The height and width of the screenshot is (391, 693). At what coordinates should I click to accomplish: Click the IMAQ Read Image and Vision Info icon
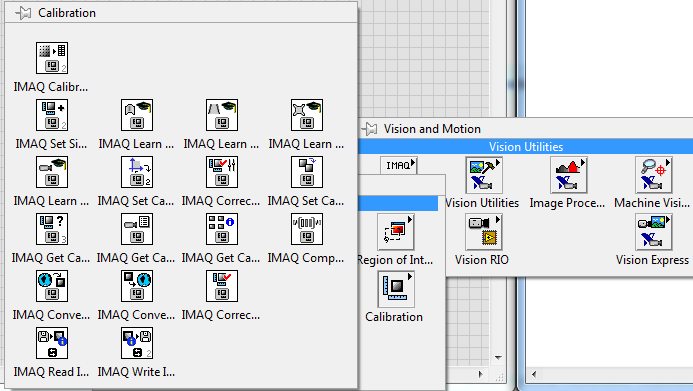coord(52,343)
